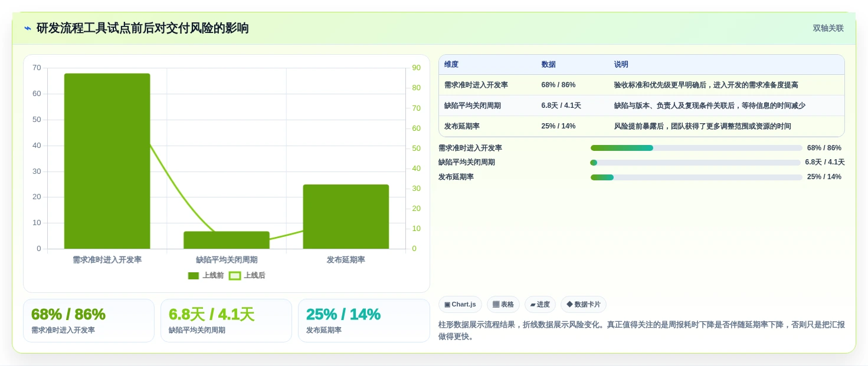
Task: Click the 25% / 14% value beside progress bar
Action: tap(824, 177)
